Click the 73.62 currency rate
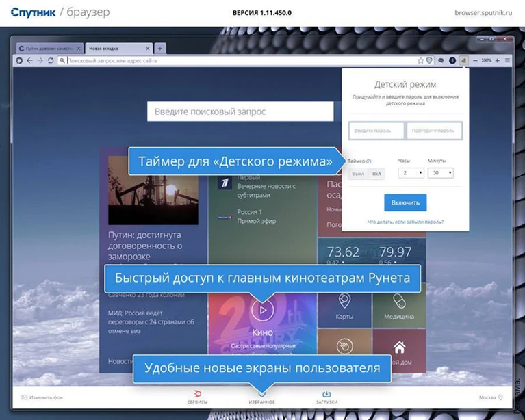This screenshot has width=525, height=420. (x=343, y=252)
